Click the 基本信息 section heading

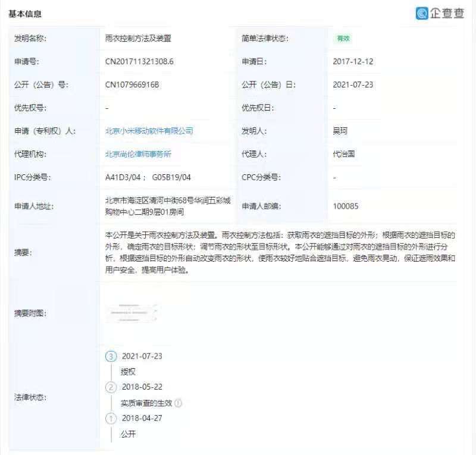point(25,14)
